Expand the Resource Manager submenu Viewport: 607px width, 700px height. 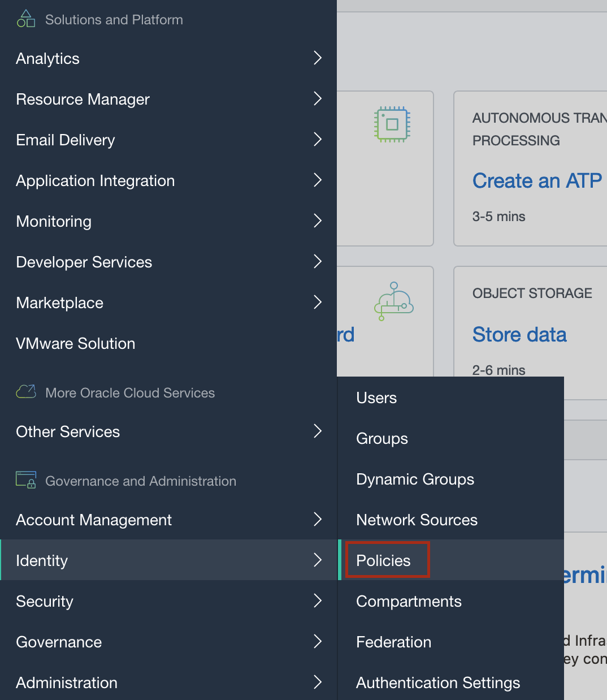click(318, 99)
